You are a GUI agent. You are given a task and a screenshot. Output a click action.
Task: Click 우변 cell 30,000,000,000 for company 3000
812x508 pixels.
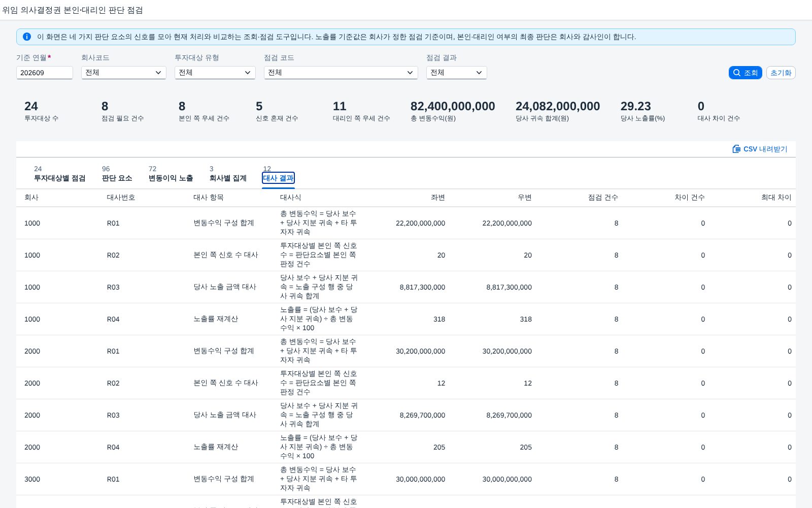tap(507, 479)
